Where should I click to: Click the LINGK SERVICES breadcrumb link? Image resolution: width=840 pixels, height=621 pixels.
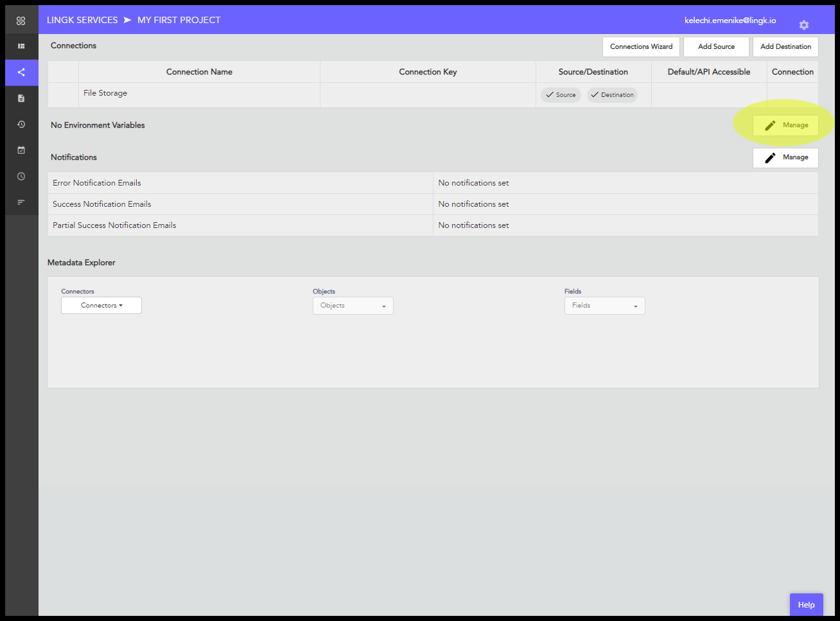click(x=82, y=20)
